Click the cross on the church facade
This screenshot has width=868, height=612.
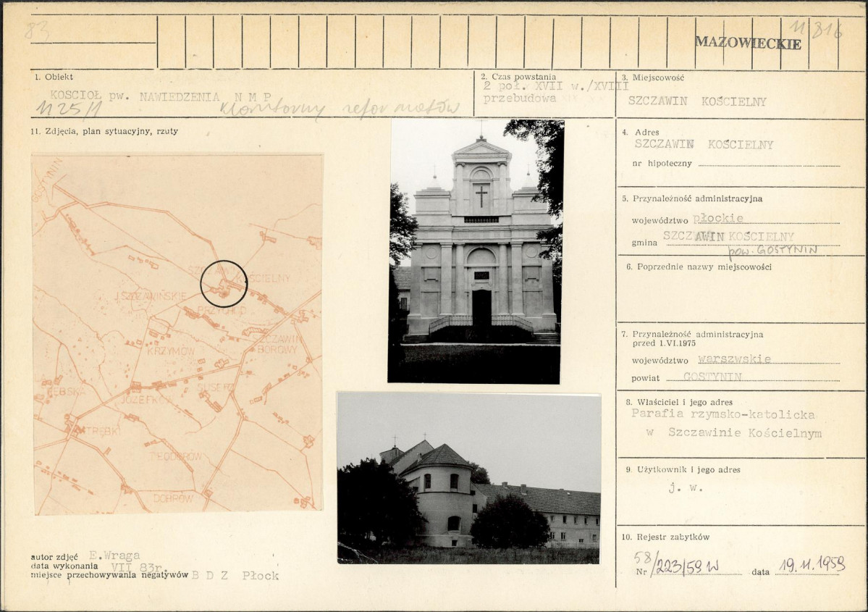(481, 196)
